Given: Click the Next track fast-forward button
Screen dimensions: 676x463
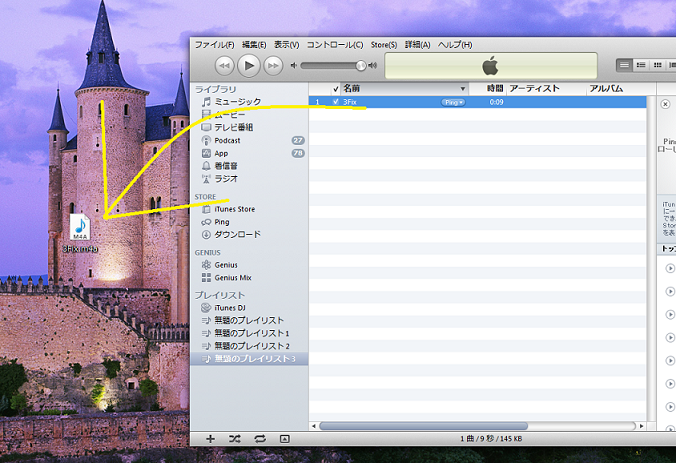Looking at the screenshot, I should (x=273, y=66).
